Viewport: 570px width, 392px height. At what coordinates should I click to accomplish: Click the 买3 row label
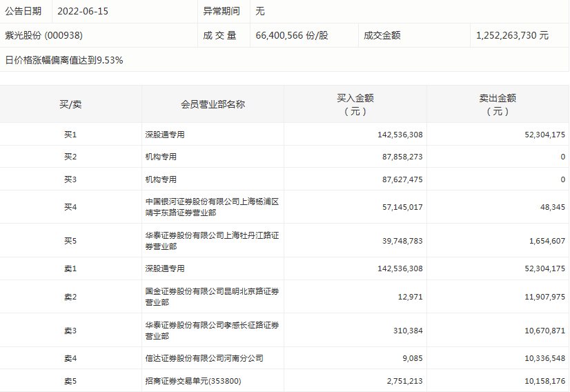[x=70, y=179]
